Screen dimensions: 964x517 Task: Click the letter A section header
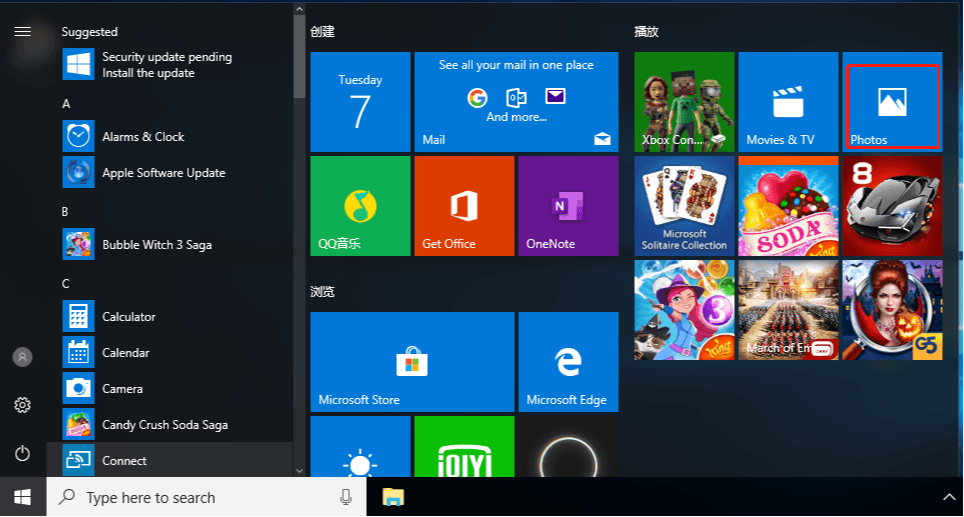pos(66,104)
